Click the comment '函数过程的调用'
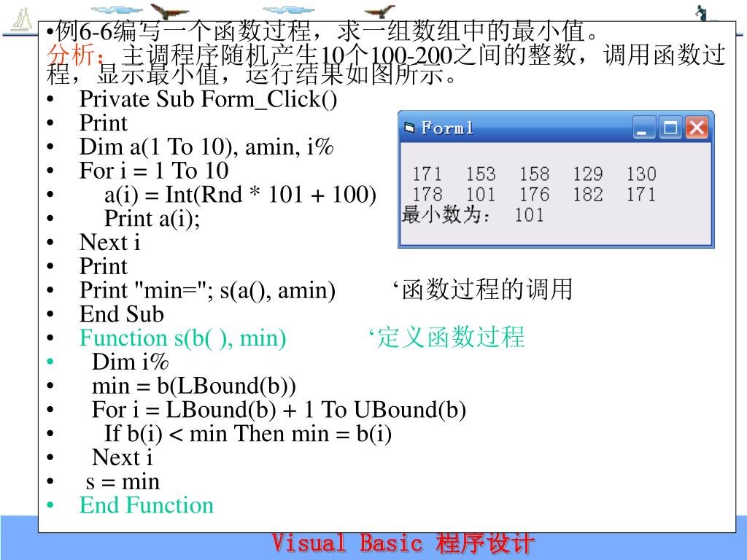Image resolution: width=747 pixels, height=560 pixels. (487, 289)
